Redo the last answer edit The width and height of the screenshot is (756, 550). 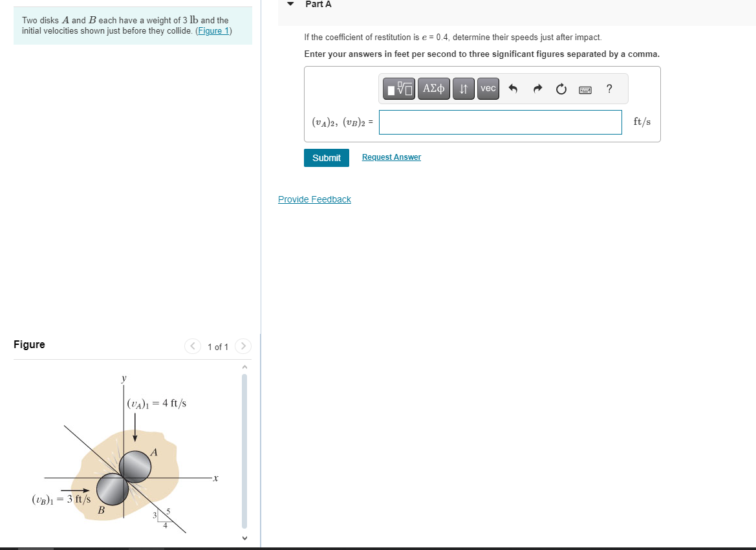pyautogui.click(x=537, y=89)
